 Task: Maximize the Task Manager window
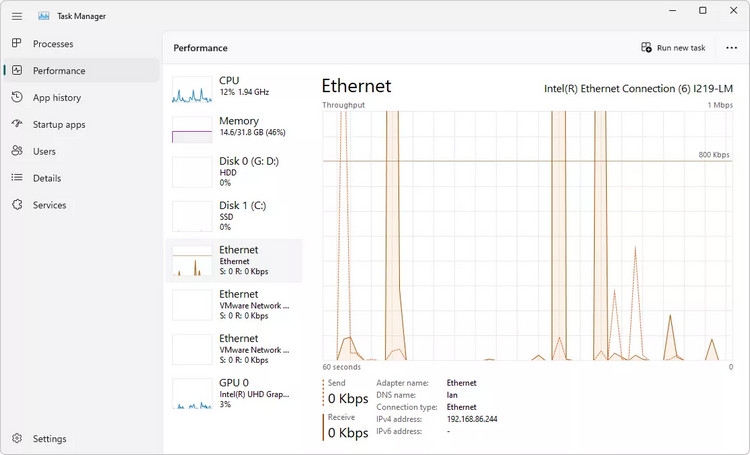(703, 11)
